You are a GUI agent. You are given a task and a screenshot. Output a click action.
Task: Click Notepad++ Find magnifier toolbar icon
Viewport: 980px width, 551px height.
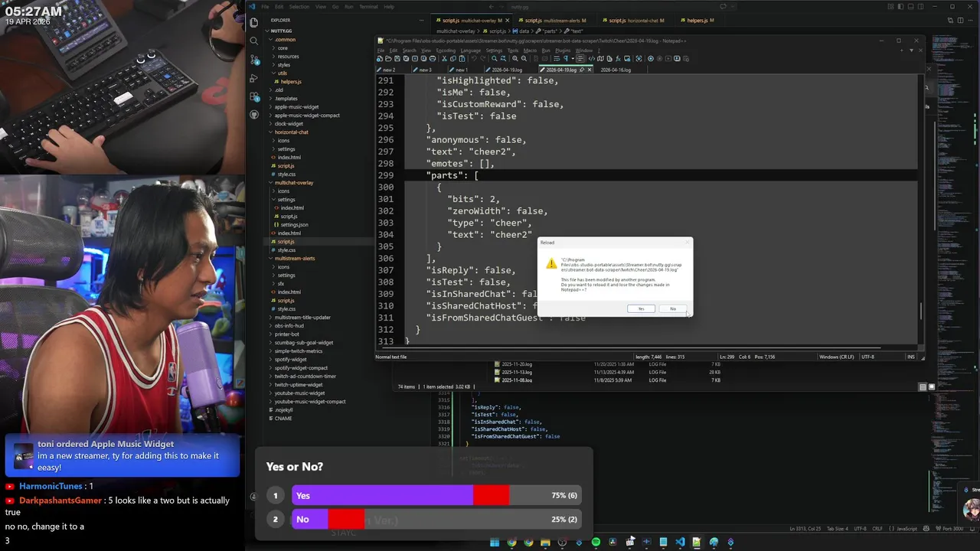[495, 59]
